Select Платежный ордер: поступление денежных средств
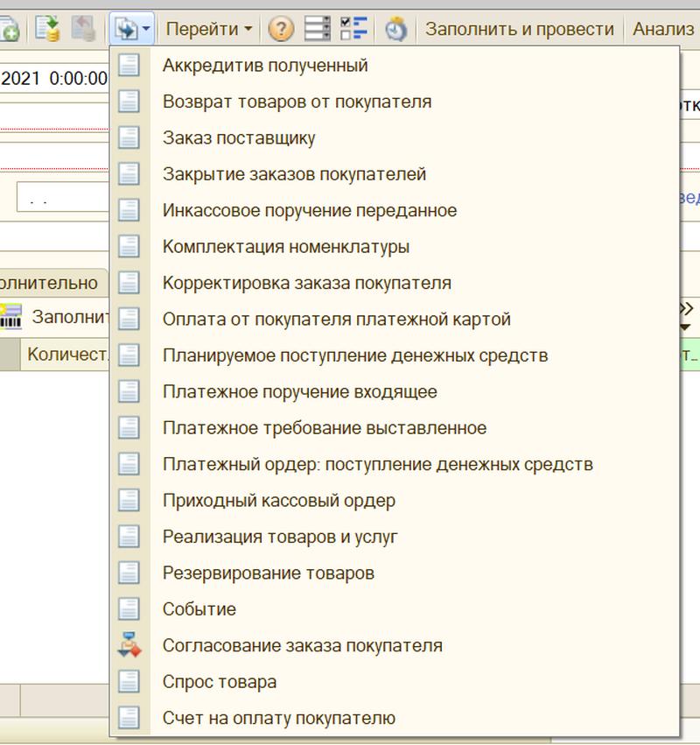The image size is (700, 745). [x=394, y=464]
